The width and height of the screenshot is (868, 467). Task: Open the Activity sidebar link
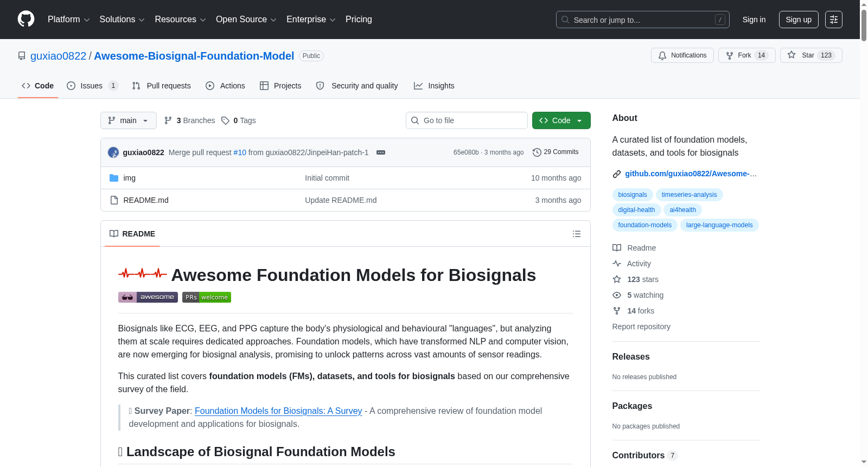tap(631, 264)
